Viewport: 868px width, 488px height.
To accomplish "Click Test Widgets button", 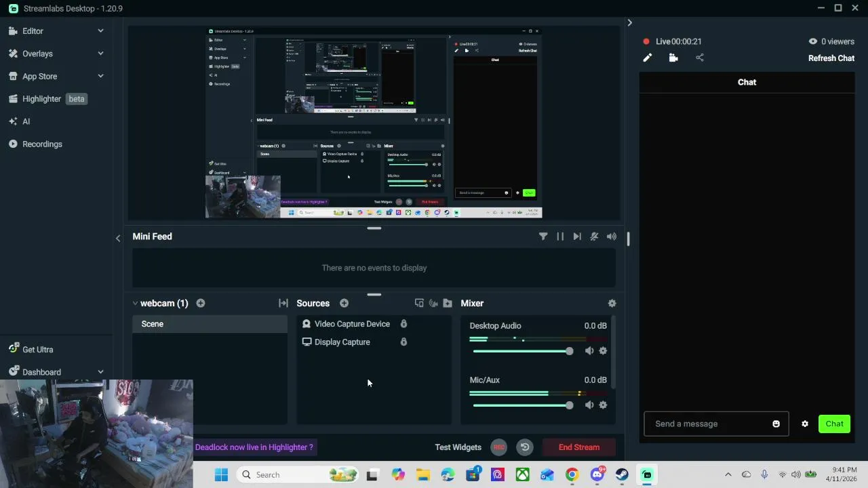I will click(x=458, y=447).
